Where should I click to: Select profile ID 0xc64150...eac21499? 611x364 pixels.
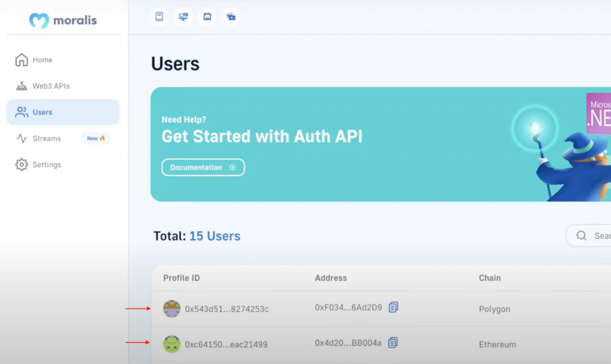(x=226, y=344)
